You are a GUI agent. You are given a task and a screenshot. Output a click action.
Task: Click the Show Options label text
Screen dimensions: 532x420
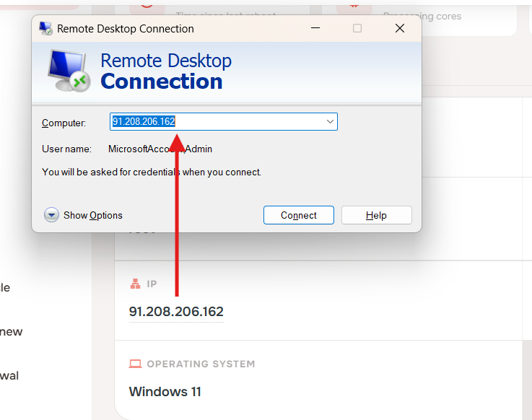pyautogui.click(x=93, y=215)
